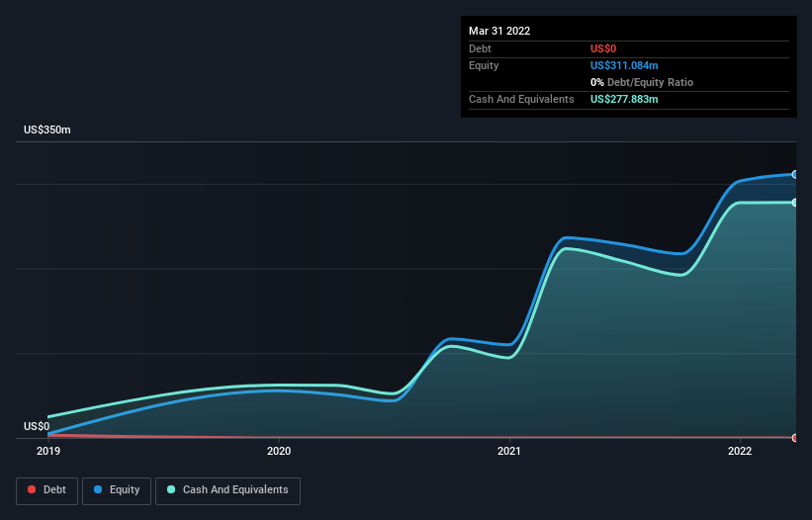This screenshot has height=520, width=812.
Task: Click the teal Cash And Equivalents legend dot
Action: point(171,489)
